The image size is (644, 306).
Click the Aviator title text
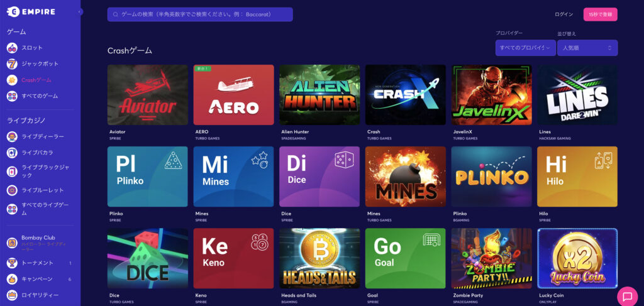click(x=118, y=132)
